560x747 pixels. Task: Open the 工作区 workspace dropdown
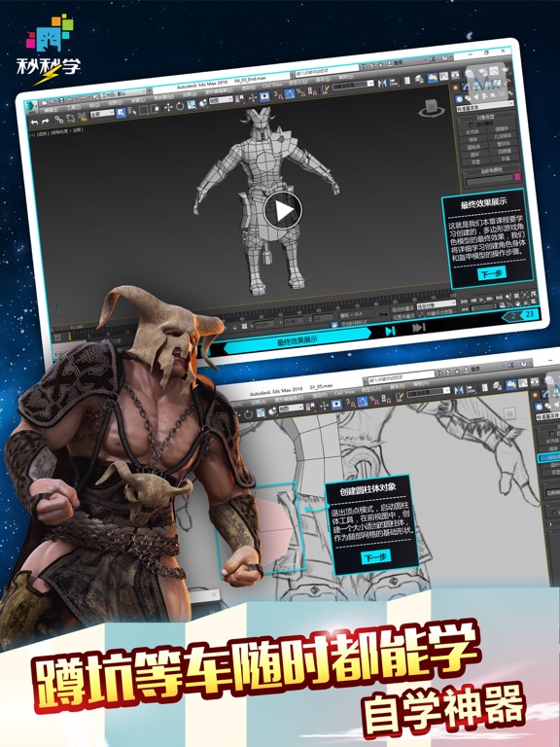tap(122, 91)
